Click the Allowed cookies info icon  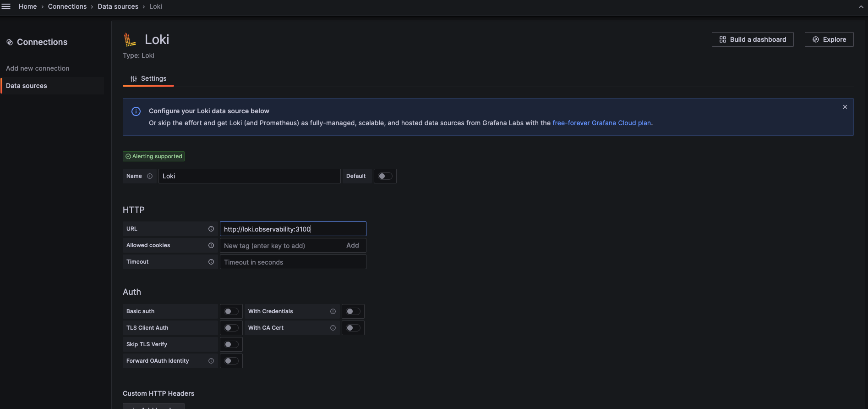(211, 245)
